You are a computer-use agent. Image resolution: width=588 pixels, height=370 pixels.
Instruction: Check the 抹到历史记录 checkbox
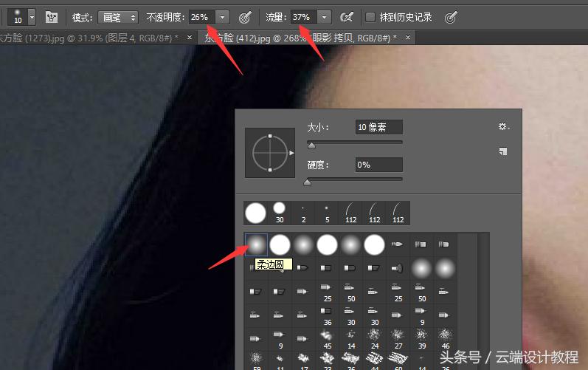coord(370,17)
